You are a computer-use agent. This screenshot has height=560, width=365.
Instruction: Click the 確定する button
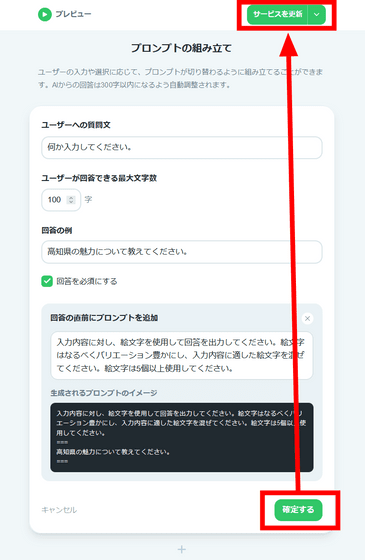298,510
